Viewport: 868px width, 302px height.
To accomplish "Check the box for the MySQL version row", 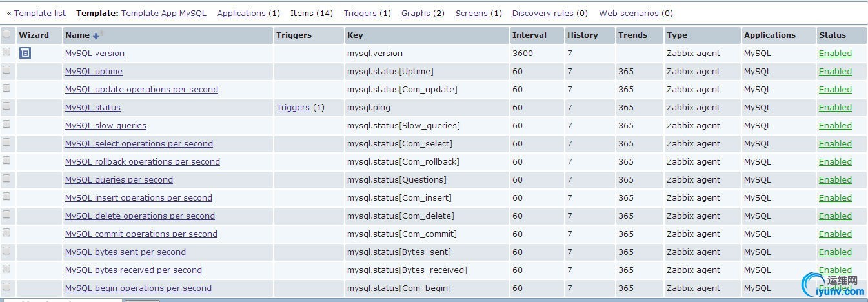I will pyautogui.click(x=6, y=52).
